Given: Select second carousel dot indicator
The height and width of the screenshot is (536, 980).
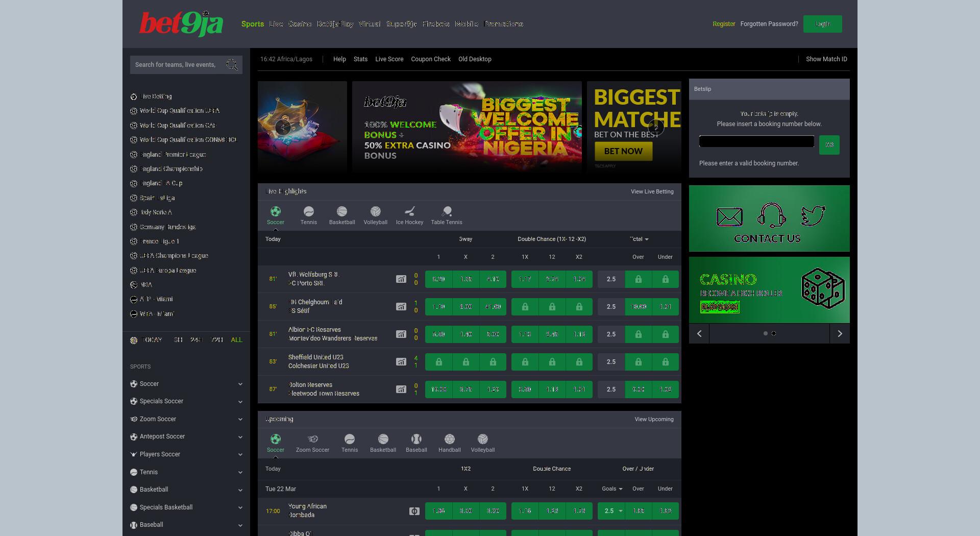Looking at the screenshot, I should click(x=774, y=333).
